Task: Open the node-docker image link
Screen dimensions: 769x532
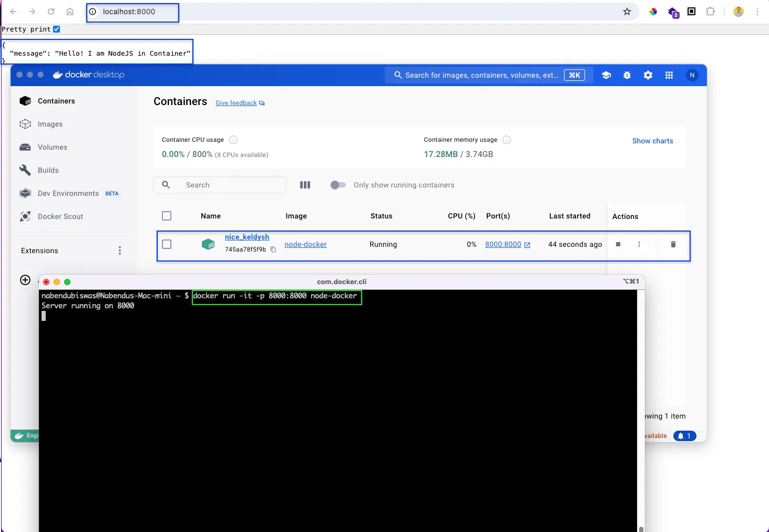Action: coord(305,244)
